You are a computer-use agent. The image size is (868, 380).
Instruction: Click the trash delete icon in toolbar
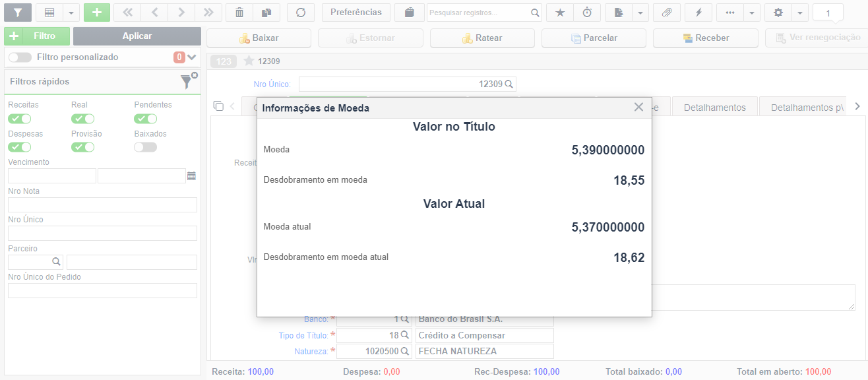239,13
